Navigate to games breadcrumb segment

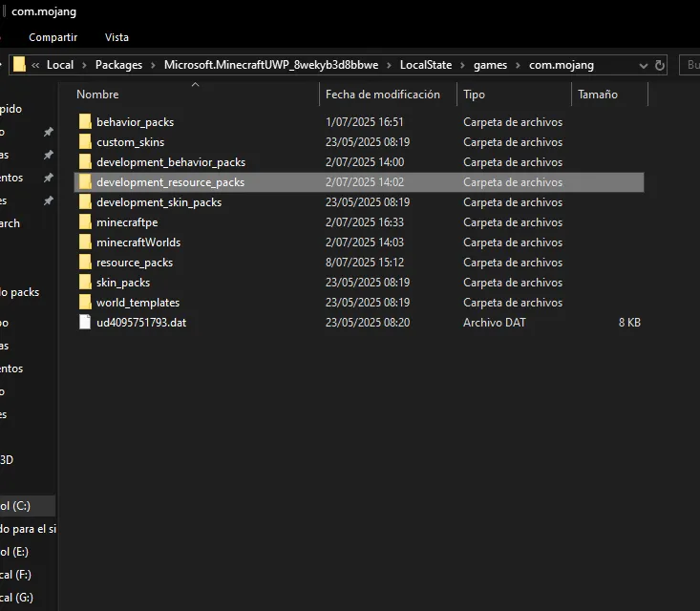coord(490,65)
